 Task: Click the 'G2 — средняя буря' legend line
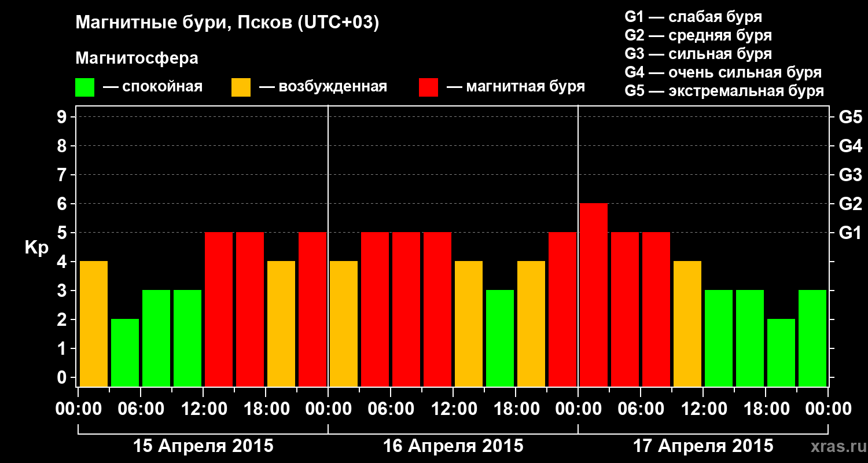point(698,35)
